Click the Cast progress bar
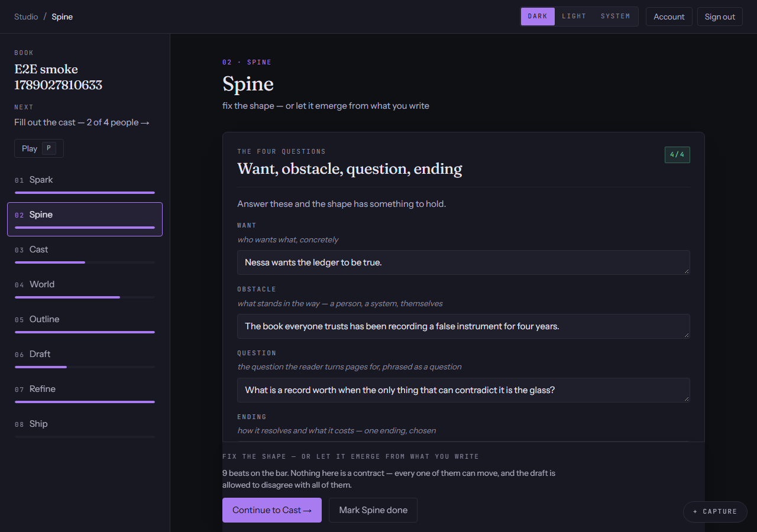 pyautogui.click(x=85, y=262)
